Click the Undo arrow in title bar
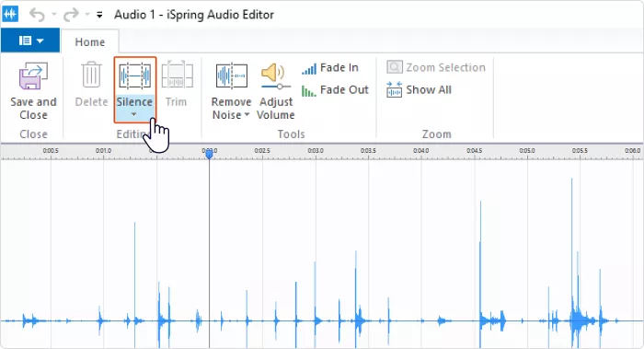644x349 pixels. pyautogui.click(x=38, y=15)
